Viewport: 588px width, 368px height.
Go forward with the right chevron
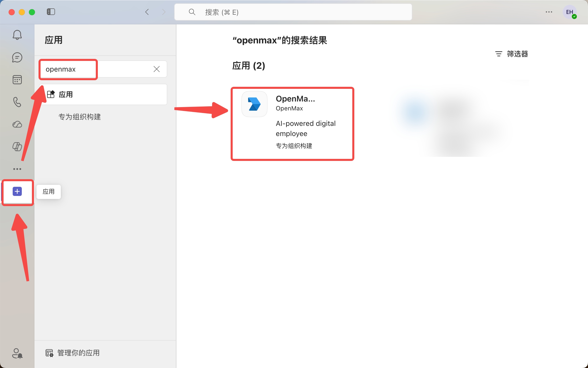tap(164, 12)
